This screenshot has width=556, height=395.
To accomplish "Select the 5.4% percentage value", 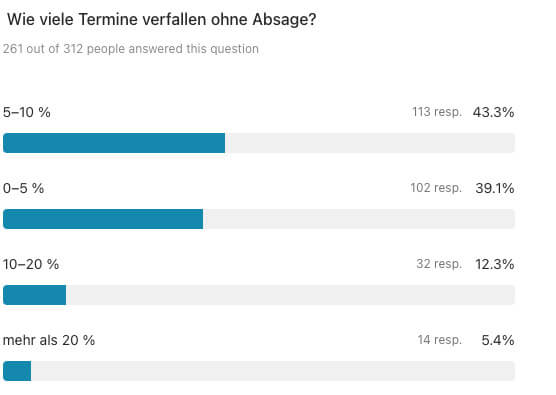I will click(x=498, y=340).
